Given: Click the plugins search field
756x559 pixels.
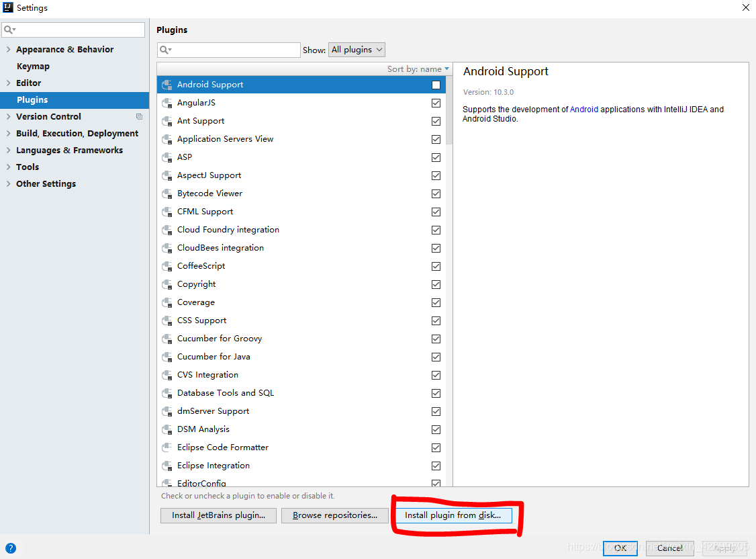Looking at the screenshot, I should pos(229,50).
